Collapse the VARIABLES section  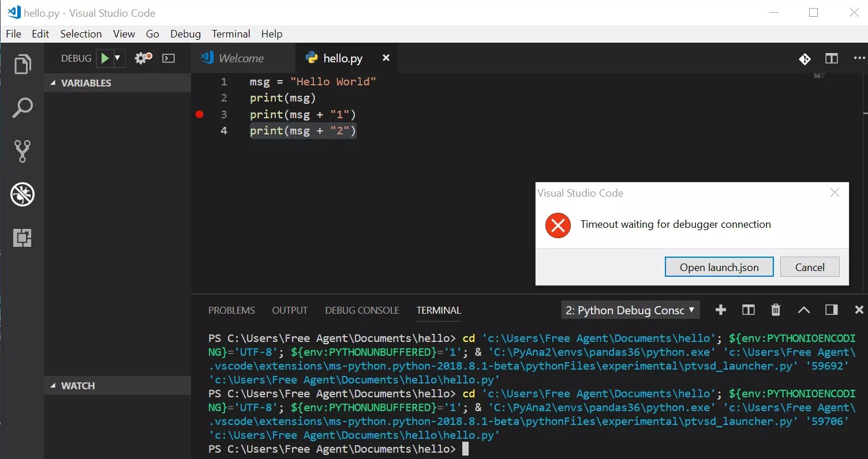117,83
